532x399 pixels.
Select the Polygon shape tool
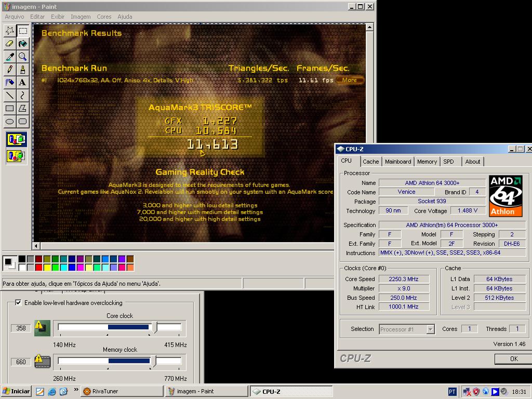23,108
